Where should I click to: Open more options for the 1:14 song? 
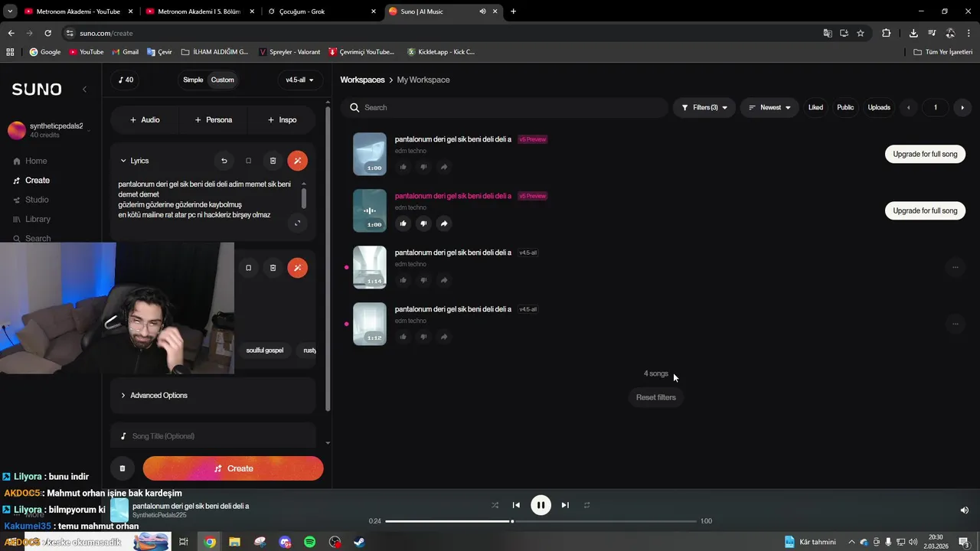[955, 267]
